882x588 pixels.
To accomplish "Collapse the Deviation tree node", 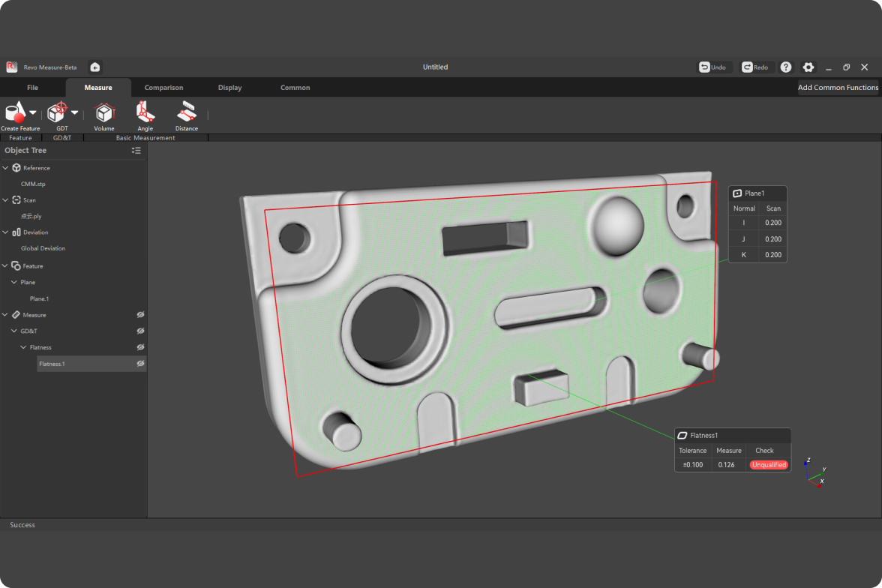I will point(6,232).
